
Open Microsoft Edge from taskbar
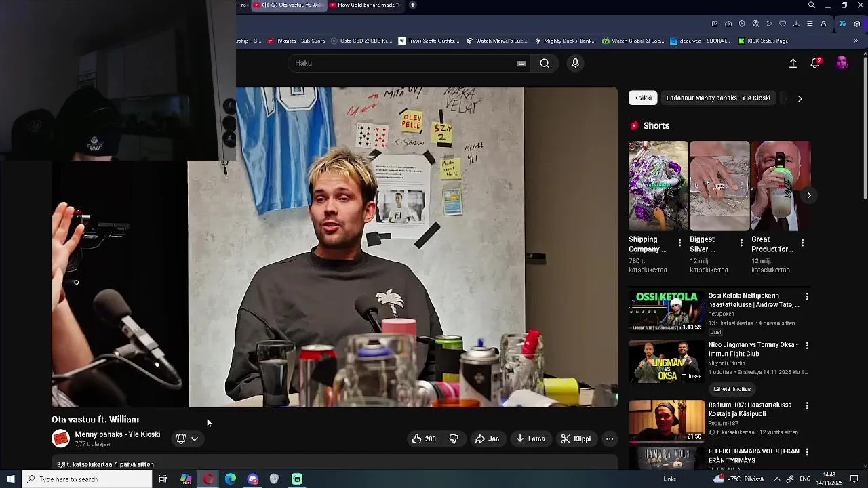coord(230,479)
